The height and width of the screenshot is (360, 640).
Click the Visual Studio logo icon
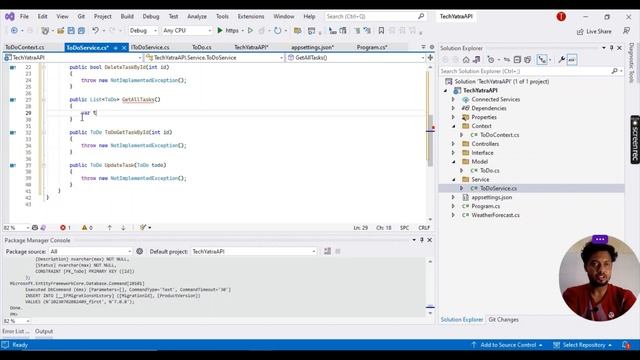pos(10,17)
